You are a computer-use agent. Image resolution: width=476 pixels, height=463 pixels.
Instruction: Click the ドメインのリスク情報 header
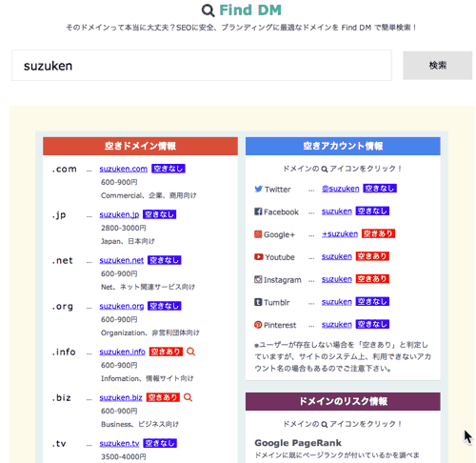pos(343,401)
